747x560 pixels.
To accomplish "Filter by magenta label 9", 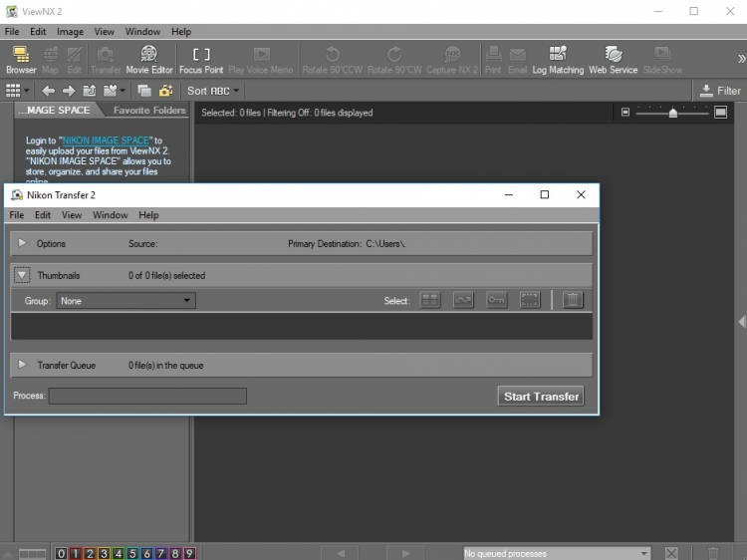I will 189,553.
